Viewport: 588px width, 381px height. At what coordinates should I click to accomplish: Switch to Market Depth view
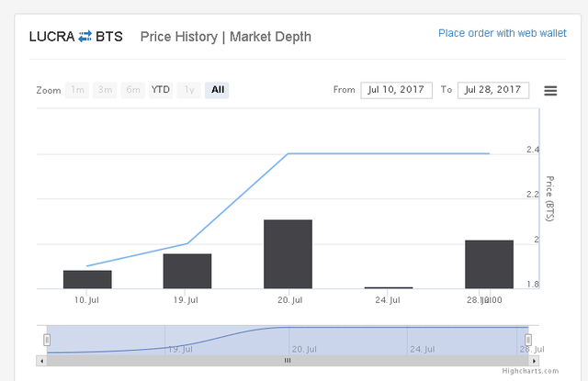click(x=270, y=37)
